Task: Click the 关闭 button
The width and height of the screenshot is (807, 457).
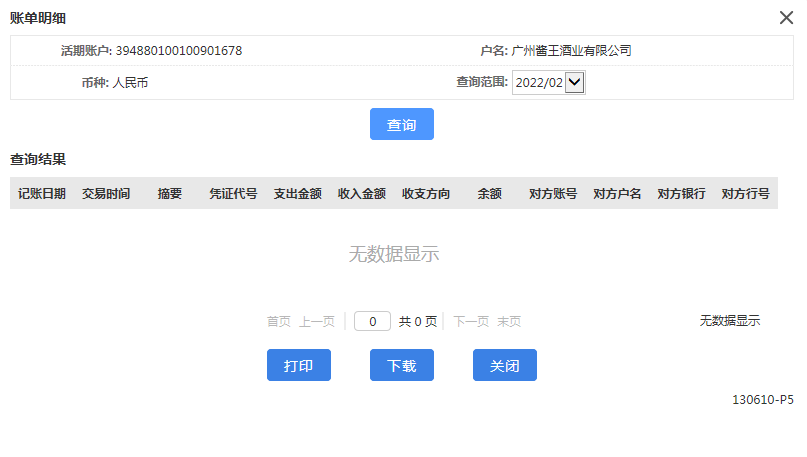Action: point(504,366)
